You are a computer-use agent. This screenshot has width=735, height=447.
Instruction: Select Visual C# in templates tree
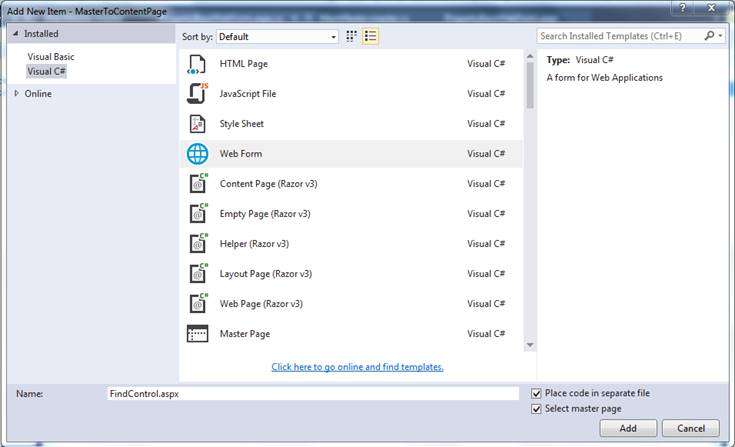pyautogui.click(x=46, y=71)
